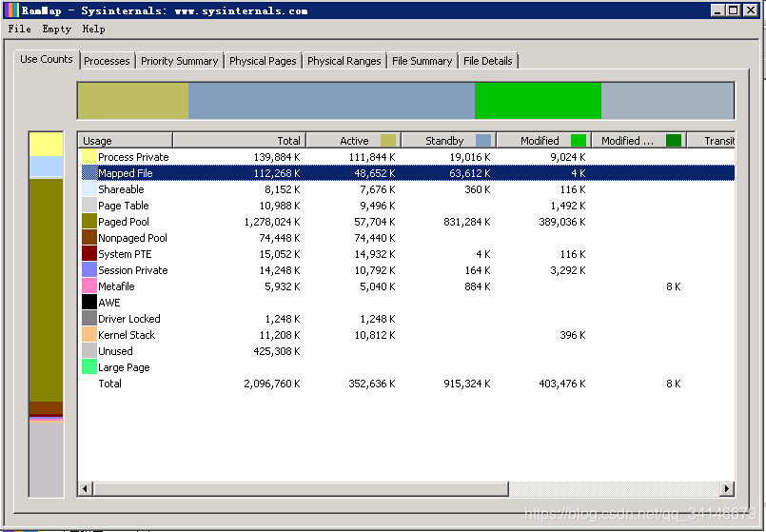The height and width of the screenshot is (532, 766).
Task: Click the Paged Pool standby 831,284 K
Action: pos(467,222)
